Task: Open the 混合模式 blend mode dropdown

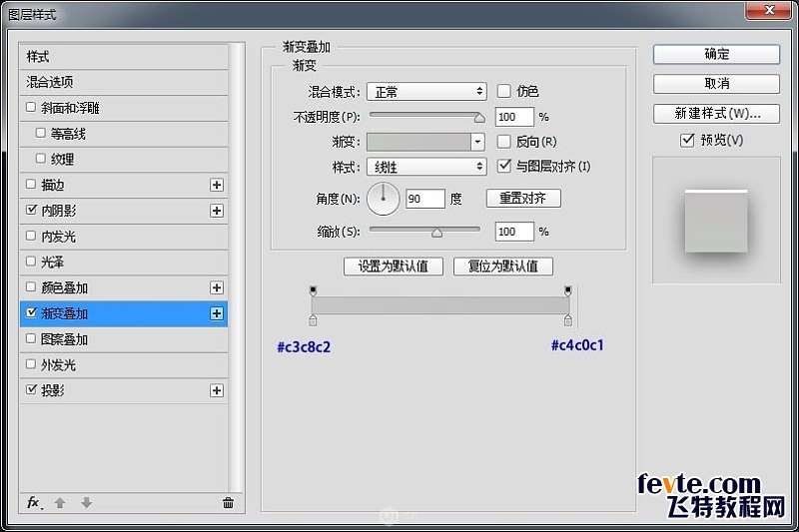Action: (425, 92)
